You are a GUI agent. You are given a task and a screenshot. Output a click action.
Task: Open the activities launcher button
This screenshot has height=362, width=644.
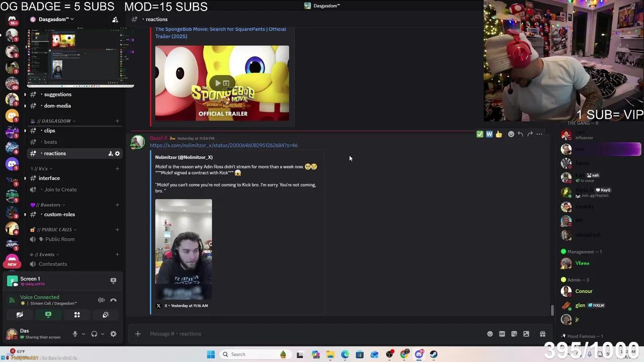[x=77, y=315]
